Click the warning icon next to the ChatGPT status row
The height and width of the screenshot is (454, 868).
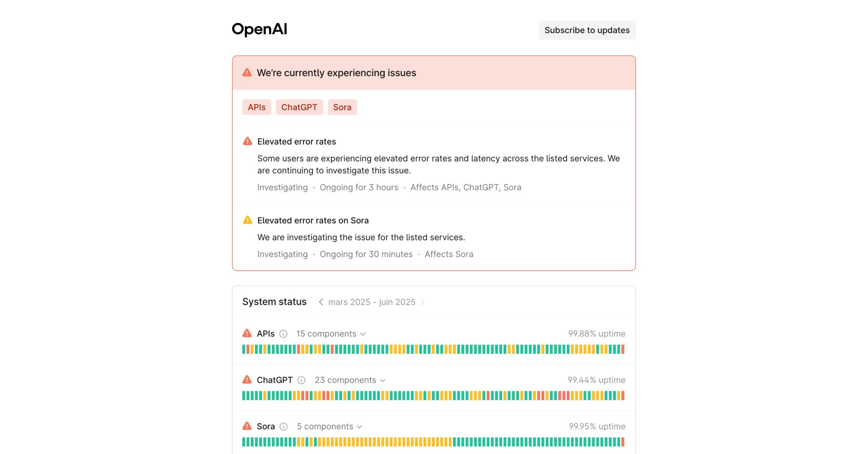coord(247,380)
